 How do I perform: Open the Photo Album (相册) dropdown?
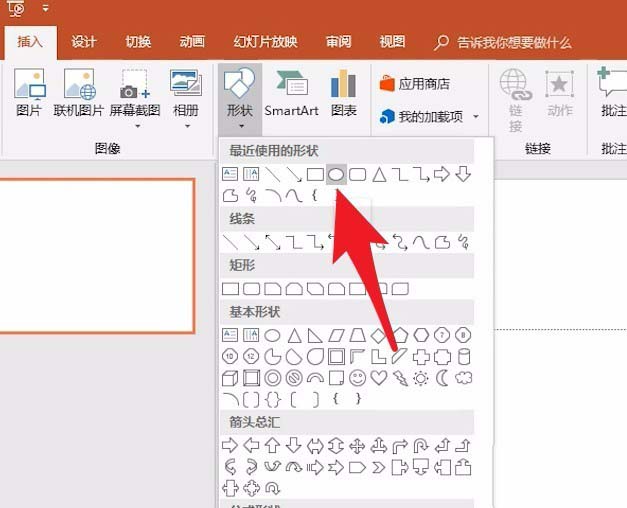(x=186, y=98)
